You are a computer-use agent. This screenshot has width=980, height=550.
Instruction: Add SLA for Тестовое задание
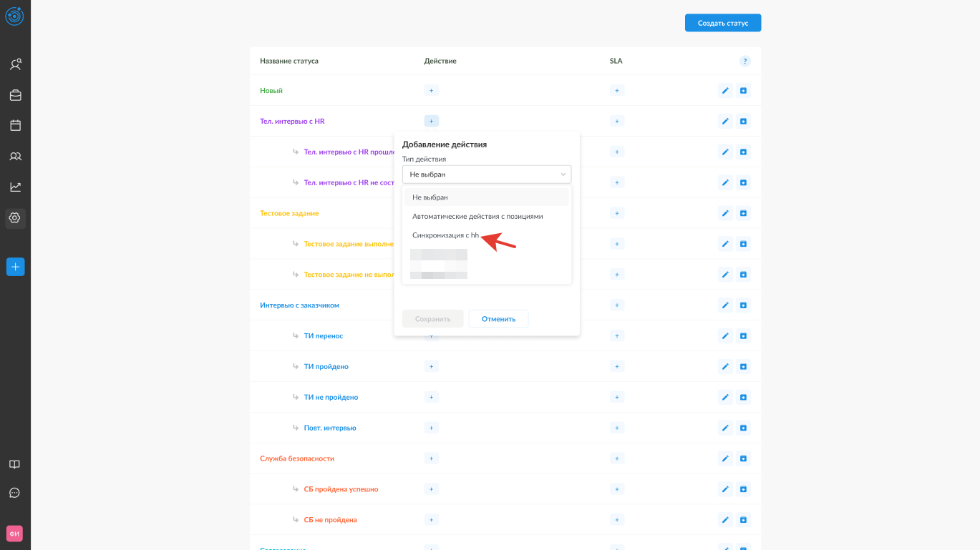(617, 213)
